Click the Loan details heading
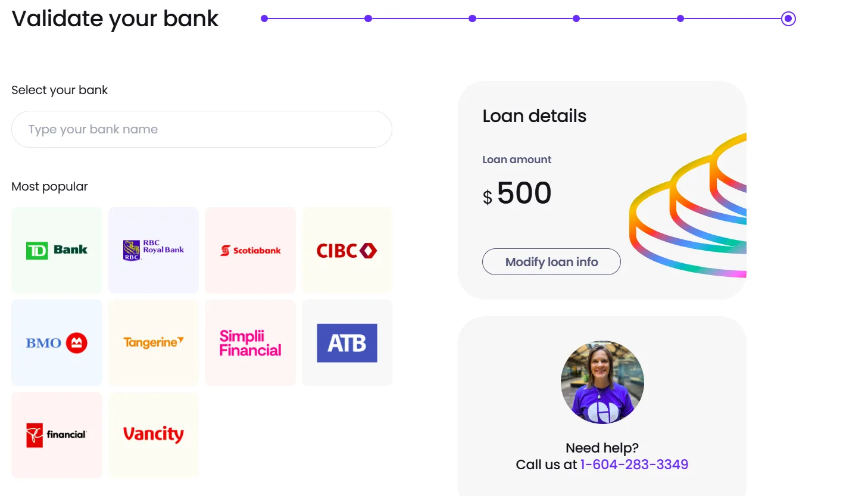This screenshot has height=496, width=868. point(534,116)
